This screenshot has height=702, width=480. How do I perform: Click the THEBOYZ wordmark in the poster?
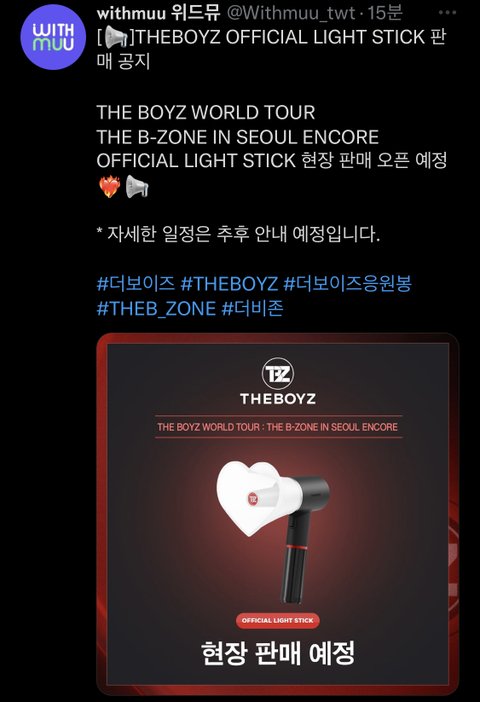point(278,398)
